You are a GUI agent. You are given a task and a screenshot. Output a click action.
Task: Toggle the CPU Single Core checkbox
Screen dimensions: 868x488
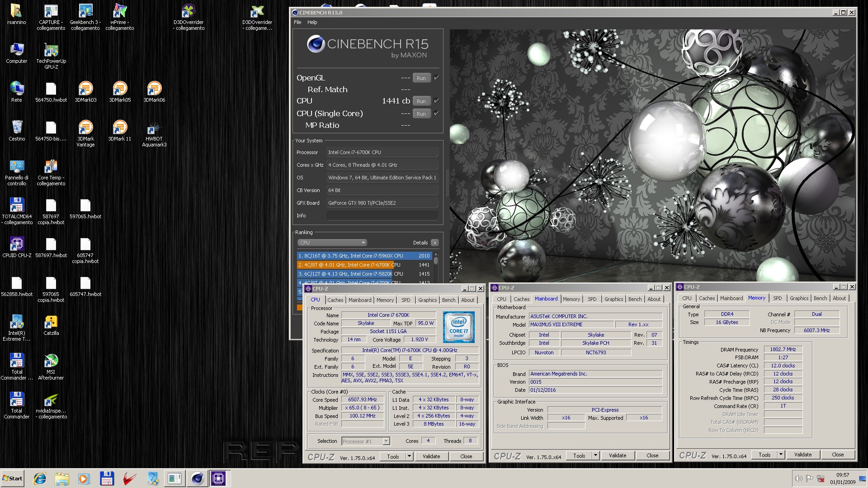point(436,113)
